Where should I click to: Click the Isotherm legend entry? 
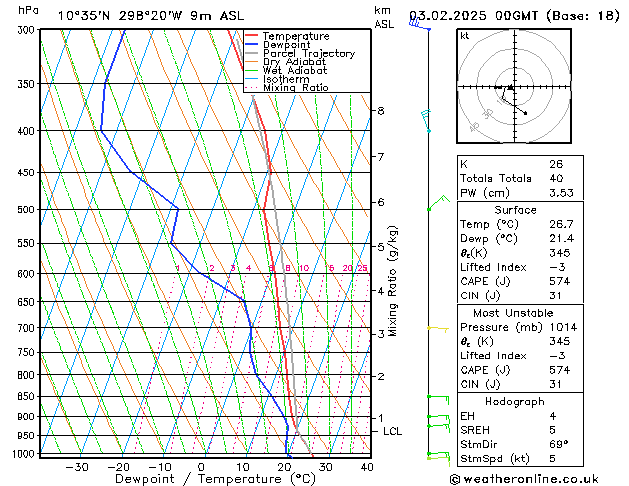click(277, 79)
